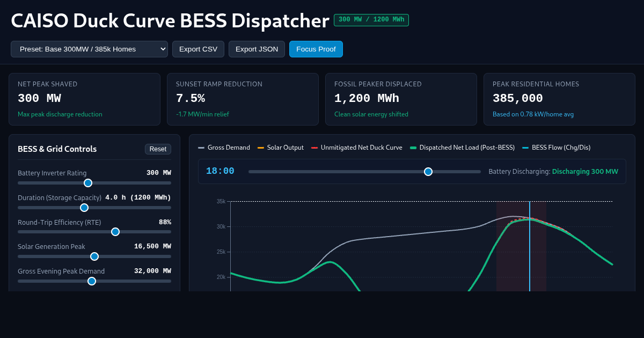Click the Discharging 300 MW status text
The width and height of the screenshot is (644, 338).
coord(585,172)
